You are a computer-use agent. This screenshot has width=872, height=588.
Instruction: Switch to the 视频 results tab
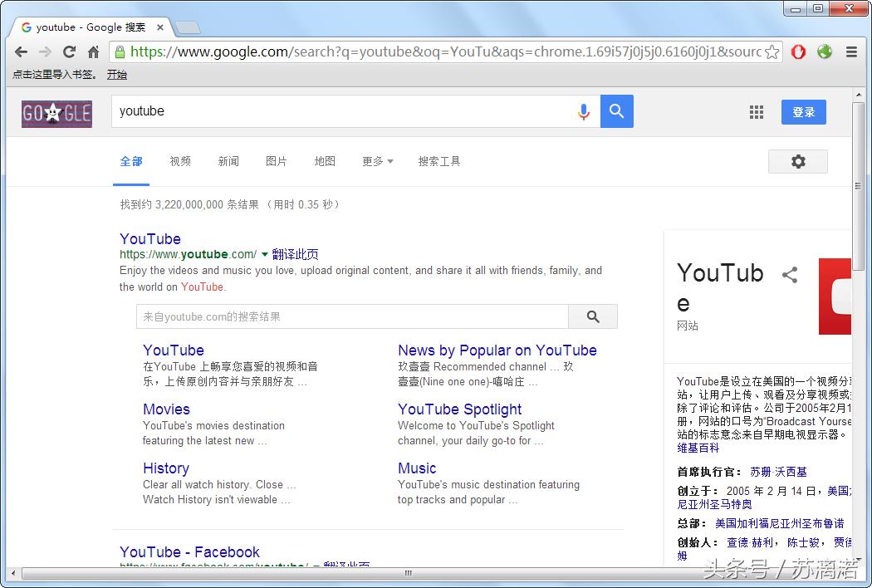pos(180,161)
